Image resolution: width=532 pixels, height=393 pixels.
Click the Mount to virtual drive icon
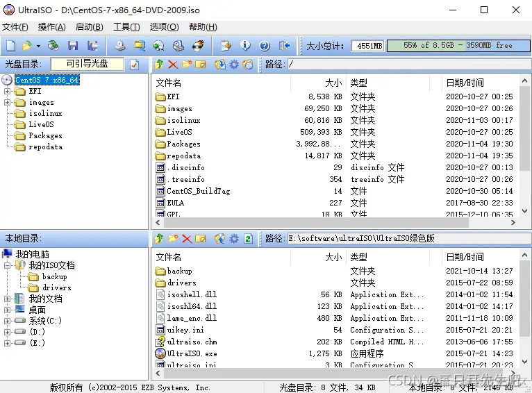point(178,46)
